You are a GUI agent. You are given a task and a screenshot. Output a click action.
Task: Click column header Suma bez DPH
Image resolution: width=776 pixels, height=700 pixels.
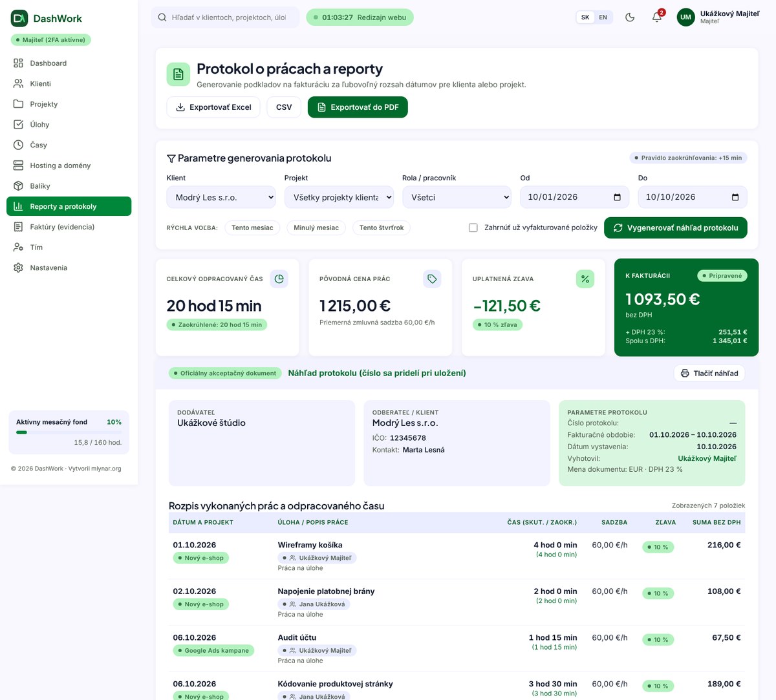[717, 522]
